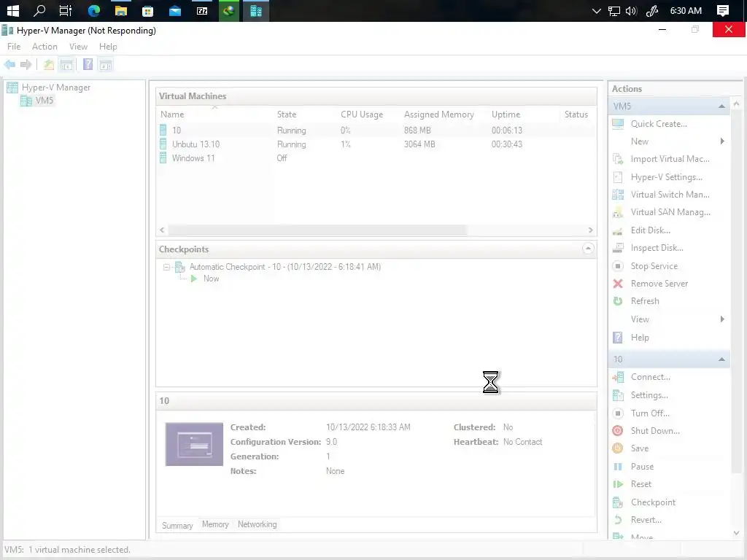
Task: Sort virtual machines by Name column
Action: tap(172, 114)
